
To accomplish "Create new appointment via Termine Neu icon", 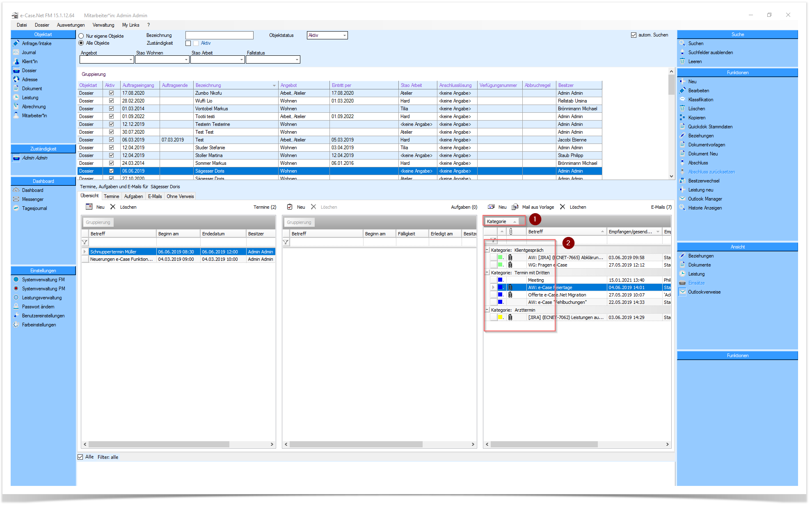I will pos(89,207).
